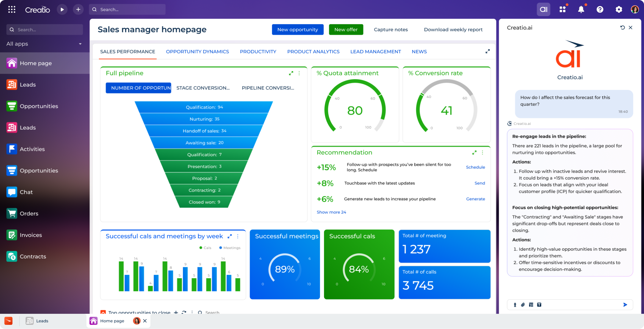Select the microphone icon in the AI chat input
The height and width of the screenshot is (329, 644).
[x=515, y=305]
